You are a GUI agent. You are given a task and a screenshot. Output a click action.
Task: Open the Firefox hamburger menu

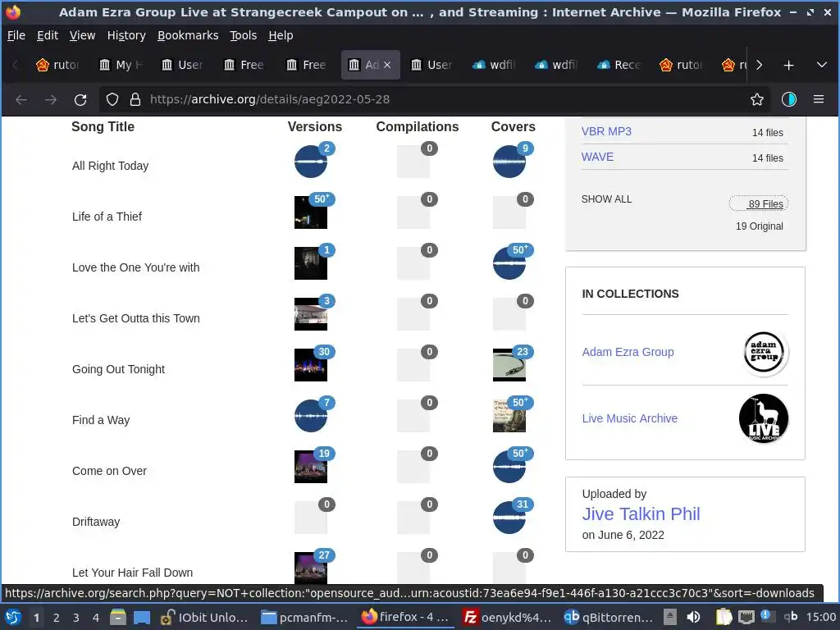pos(818,99)
